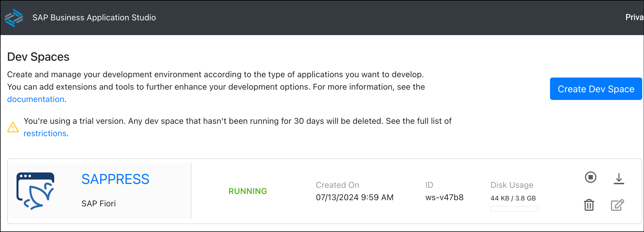
Task: Click the SAP Fiori dev space illustration
Action: click(x=35, y=191)
